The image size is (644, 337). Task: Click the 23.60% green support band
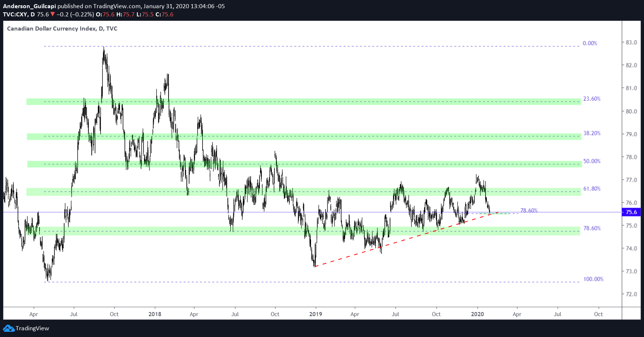click(x=304, y=102)
